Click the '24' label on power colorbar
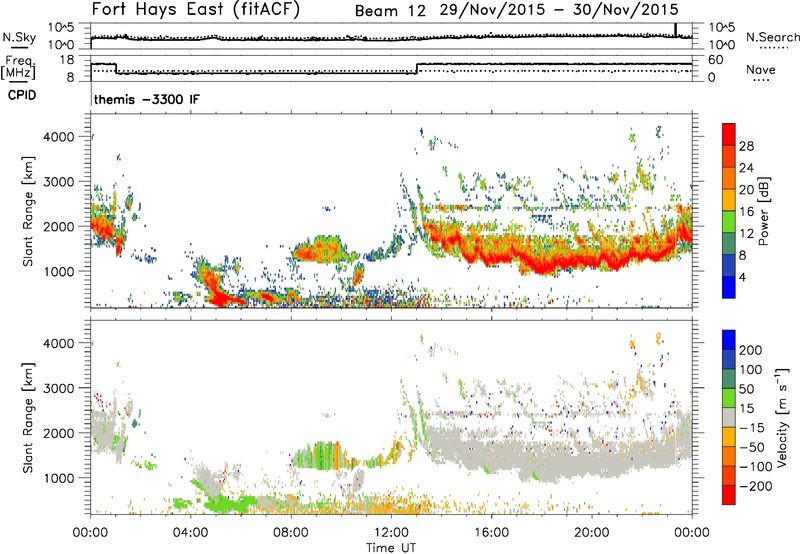 point(746,168)
